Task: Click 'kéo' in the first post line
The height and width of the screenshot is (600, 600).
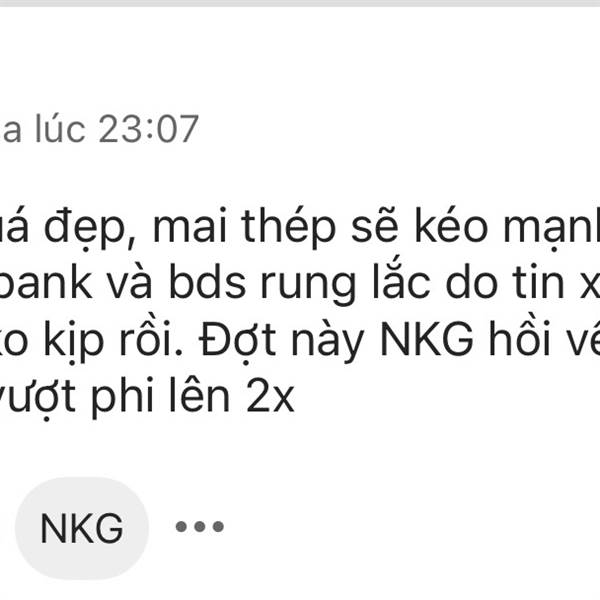Action: click(452, 227)
